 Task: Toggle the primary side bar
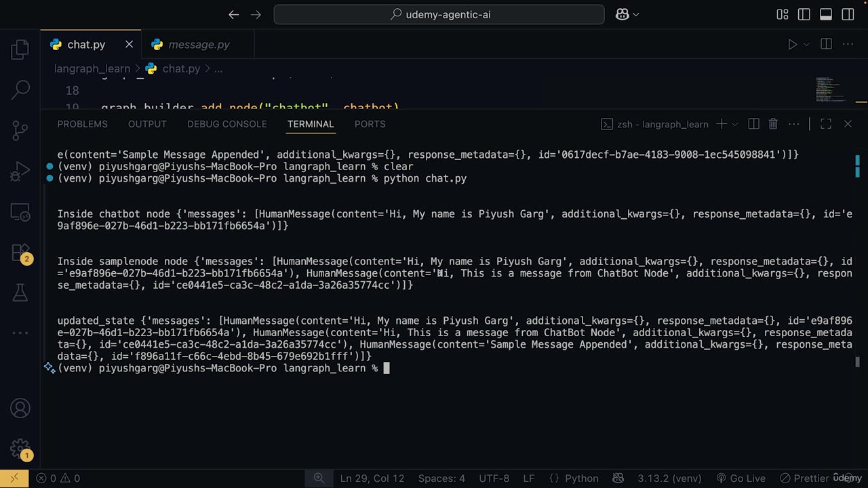tap(804, 14)
